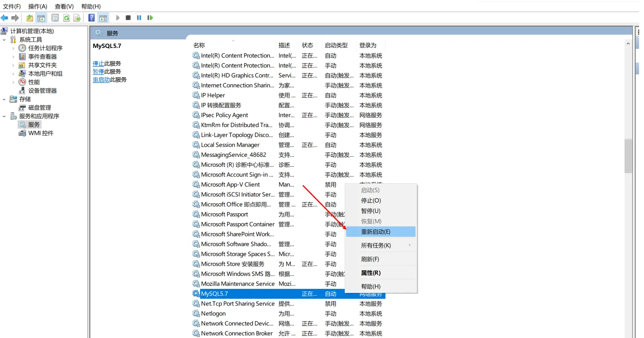Sort by the 状态 column header
This screenshot has height=338, width=644.
click(310, 45)
